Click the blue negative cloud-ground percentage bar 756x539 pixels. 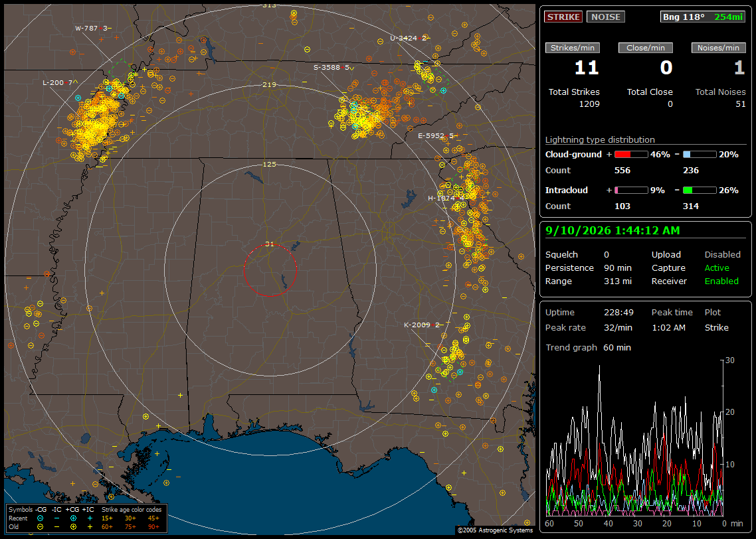tap(700, 155)
